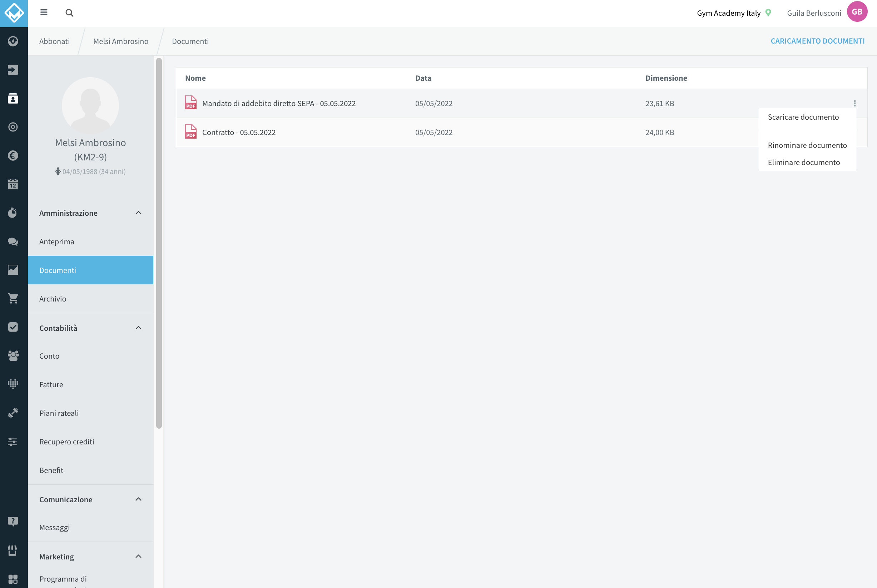Open the help question bubble icon in sidebar
The image size is (877, 588).
(x=13, y=522)
